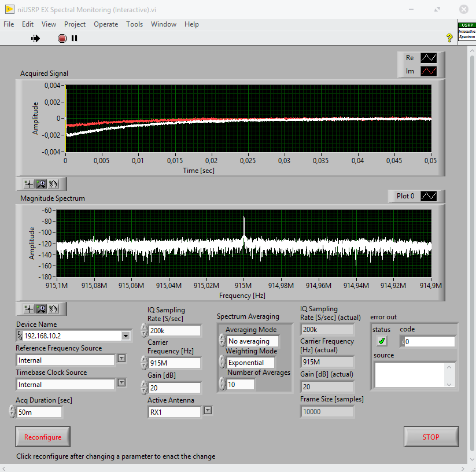476x472 pixels.
Task: Click the Run Continuously arrow icon
Action: coord(35,39)
